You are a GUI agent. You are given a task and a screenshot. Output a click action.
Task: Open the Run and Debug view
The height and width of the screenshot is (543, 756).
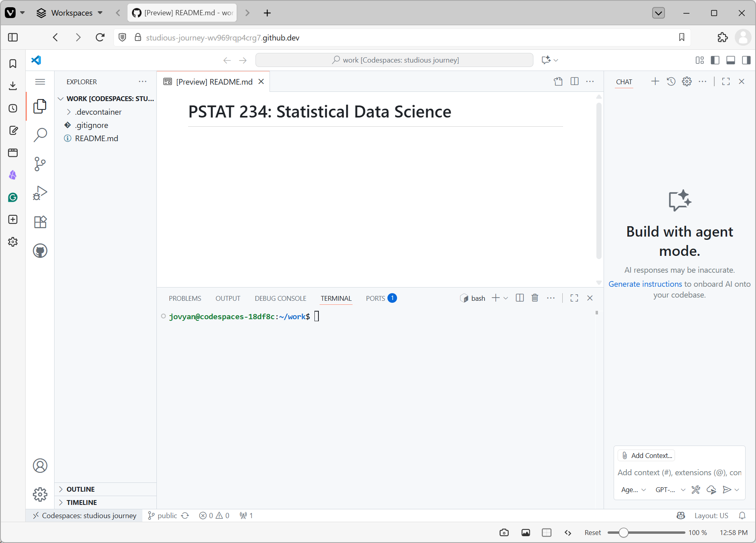pyautogui.click(x=40, y=193)
